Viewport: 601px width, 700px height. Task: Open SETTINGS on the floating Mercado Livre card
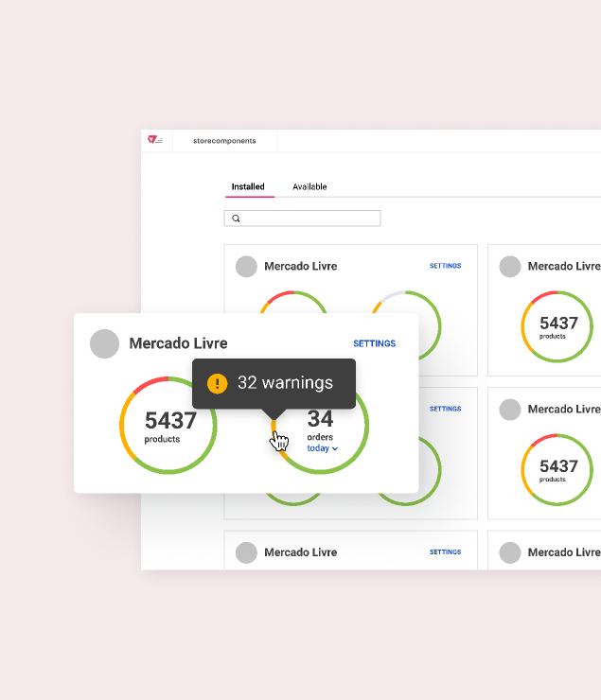374,343
